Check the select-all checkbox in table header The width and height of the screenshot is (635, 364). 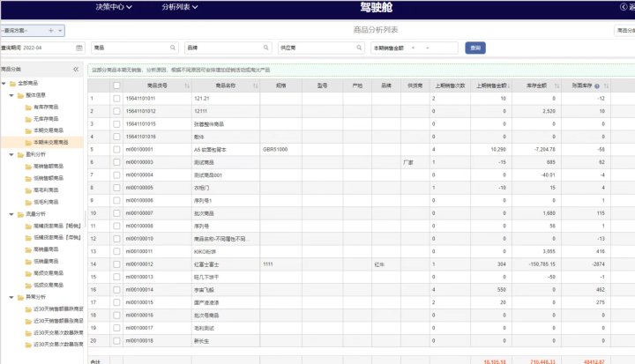coord(116,86)
